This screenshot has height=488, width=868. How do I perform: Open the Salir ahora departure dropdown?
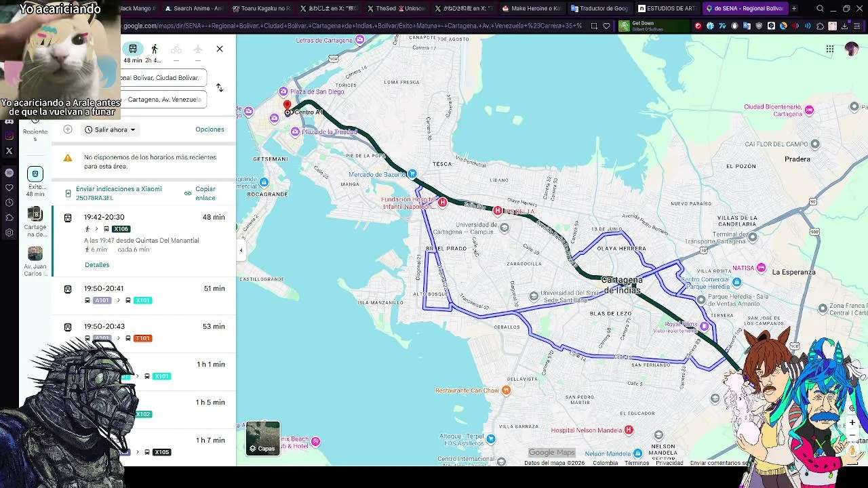point(110,129)
